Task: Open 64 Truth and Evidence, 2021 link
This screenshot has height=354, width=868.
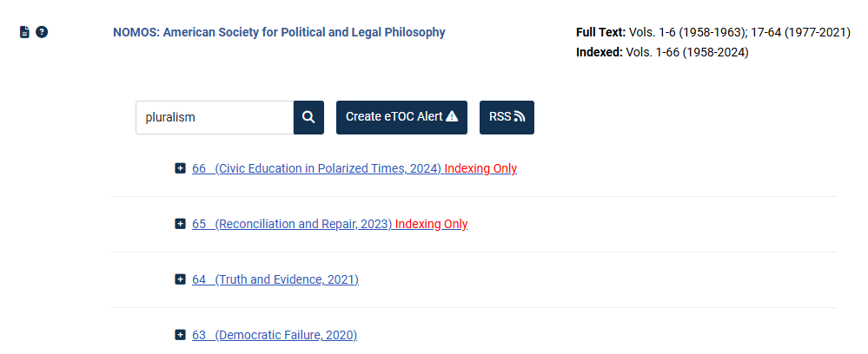Action: [275, 280]
